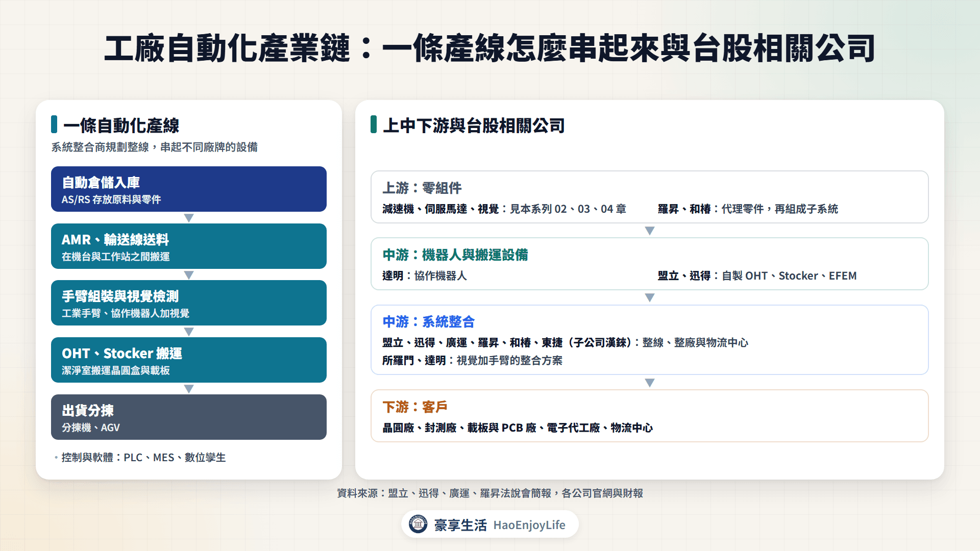Image resolution: width=980 pixels, height=551 pixels.
Task: Click the 中游:機器人與搬運設備 heading
Action: pyautogui.click(x=455, y=255)
